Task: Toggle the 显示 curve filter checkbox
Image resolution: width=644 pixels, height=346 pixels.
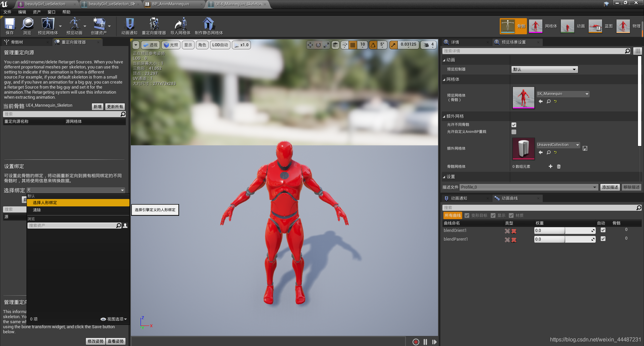Action: pyautogui.click(x=493, y=215)
